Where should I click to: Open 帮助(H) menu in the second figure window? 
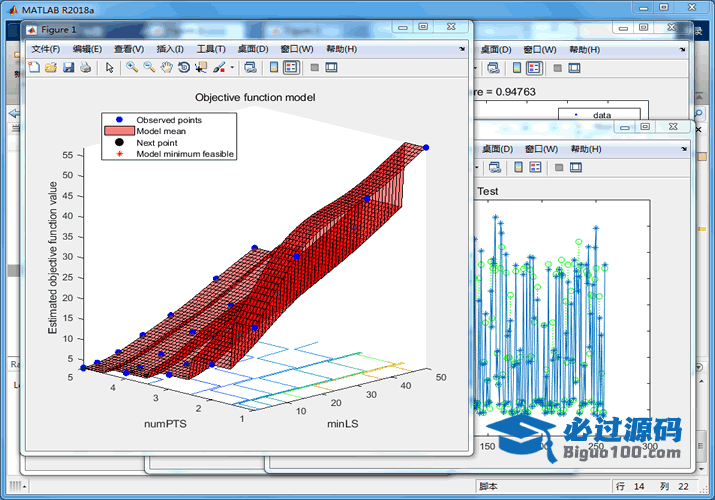point(585,50)
